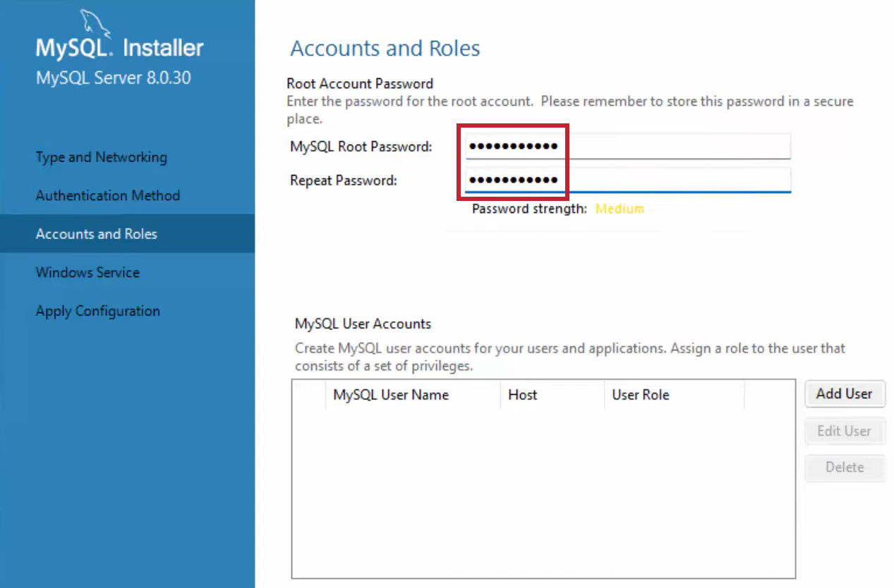Click the MySQL dolphin logo icon
The width and height of the screenshot is (894, 588).
[94, 23]
